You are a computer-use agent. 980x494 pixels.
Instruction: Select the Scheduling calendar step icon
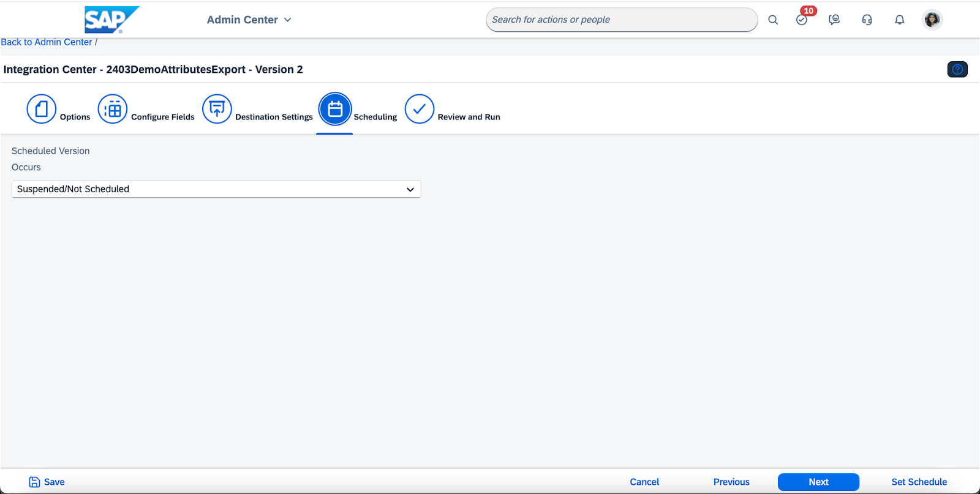pyautogui.click(x=335, y=109)
